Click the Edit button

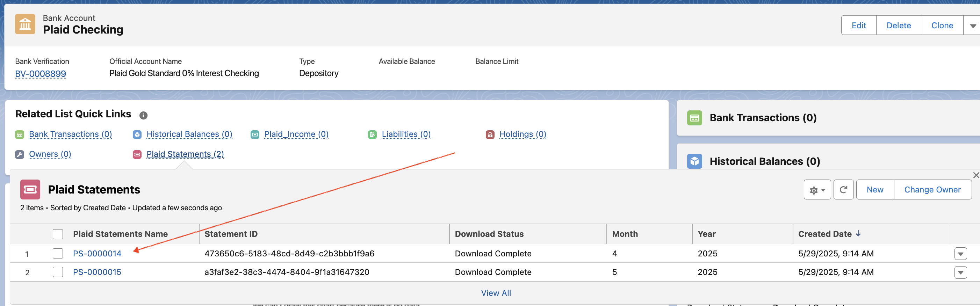click(x=859, y=25)
